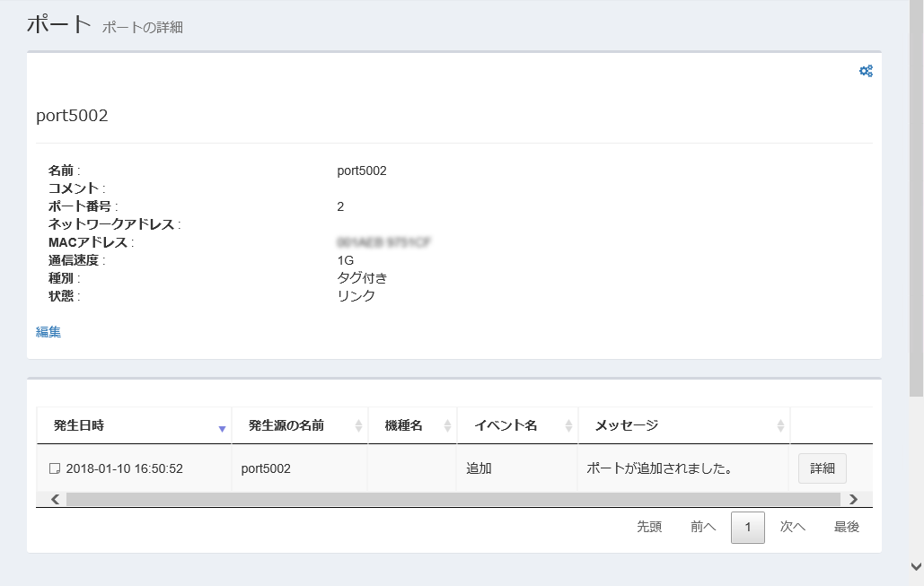The image size is (924, 586).
Task: Click the 編集 link under port details
Action: pyautogui.click(x=48, y=332)
